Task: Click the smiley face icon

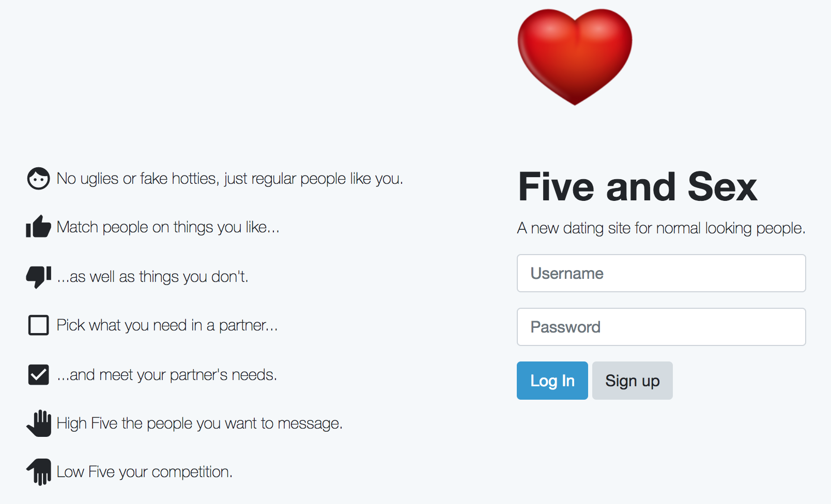Action: click(x=38, y=179)
